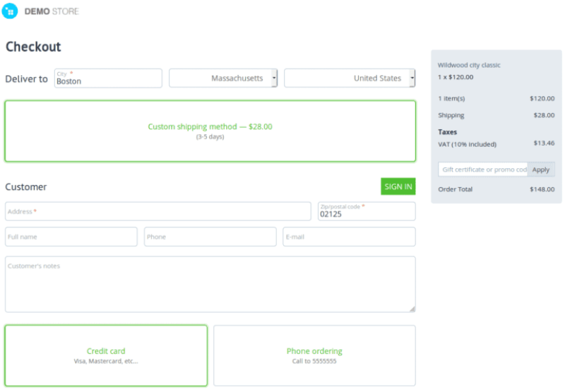
Task: Click the Customer section heading
Action: pos(26,187)
